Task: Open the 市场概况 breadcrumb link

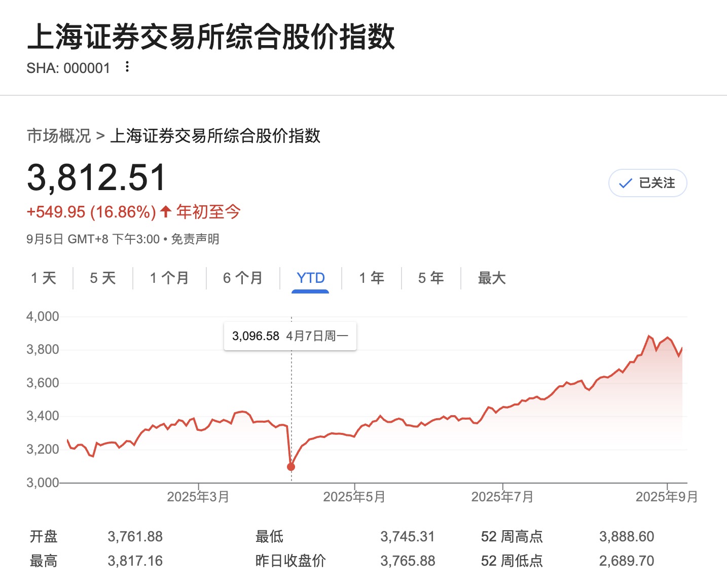Action: pyautogui.click(x=59, y=136)
